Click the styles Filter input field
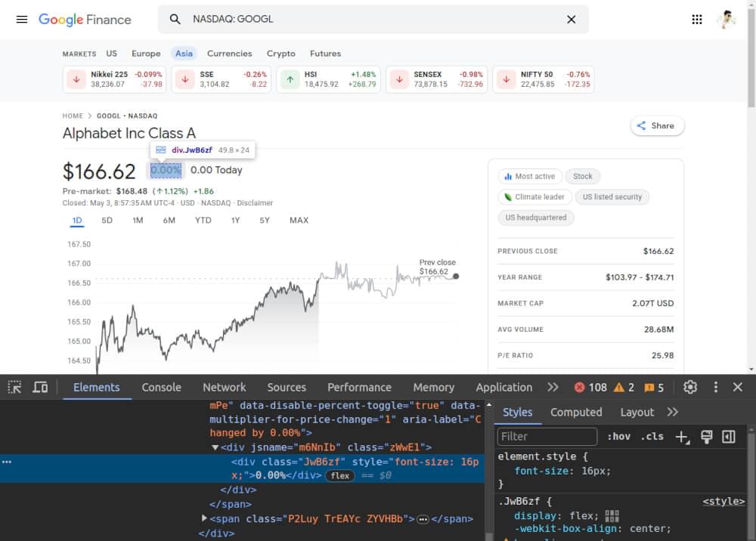Image resolution: width=756 pixels, height=541 pixels. click(547, 437)
